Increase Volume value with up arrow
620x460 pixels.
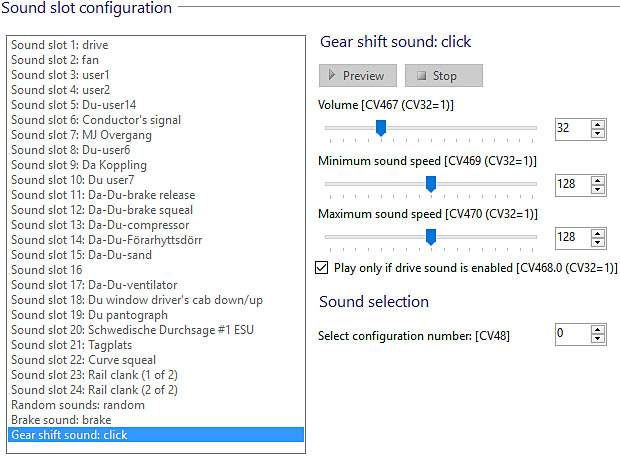[598, 123]
